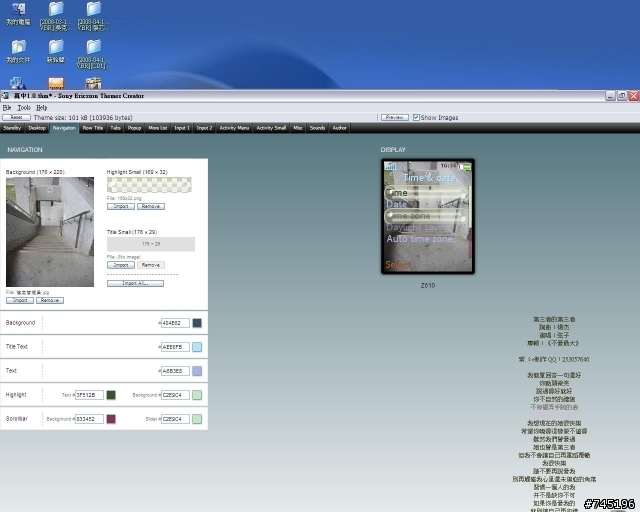Open the Scrollbar Slider color swatch
Image resolution: width=640 pixels, height=512 pixels.
click(x=197, y=419)
